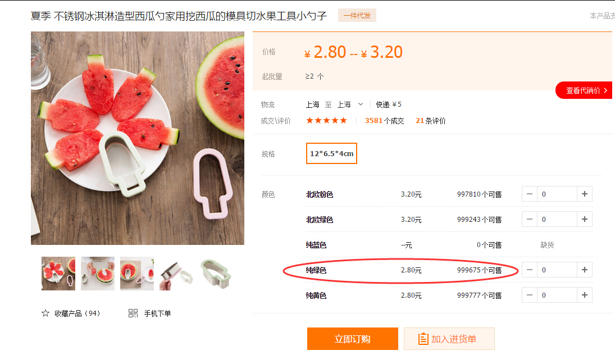Click quantity input field for 纯黄色
Image resolution: width=615 pixels, height=364 pixels.
[x=557, y=295]
